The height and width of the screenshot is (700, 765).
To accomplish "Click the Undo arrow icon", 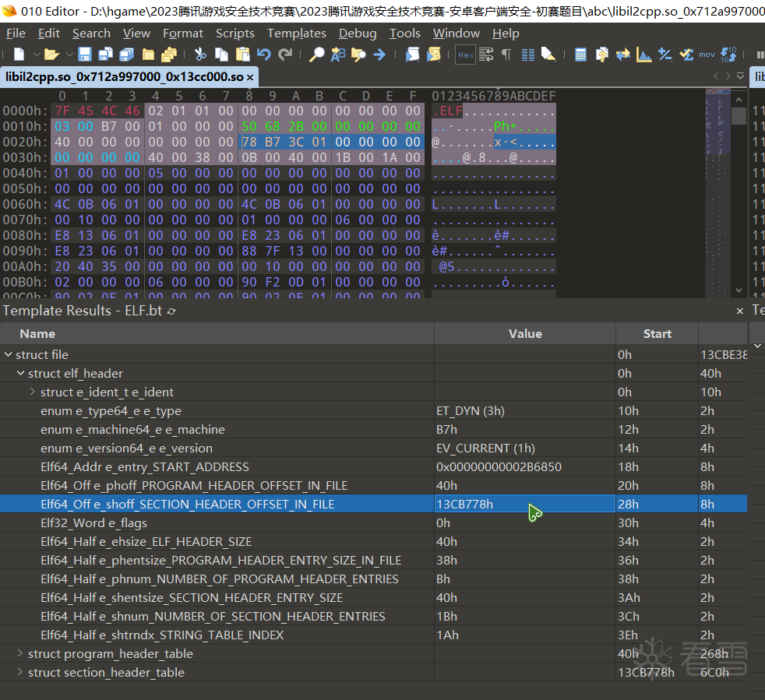I will click(264, 55).
